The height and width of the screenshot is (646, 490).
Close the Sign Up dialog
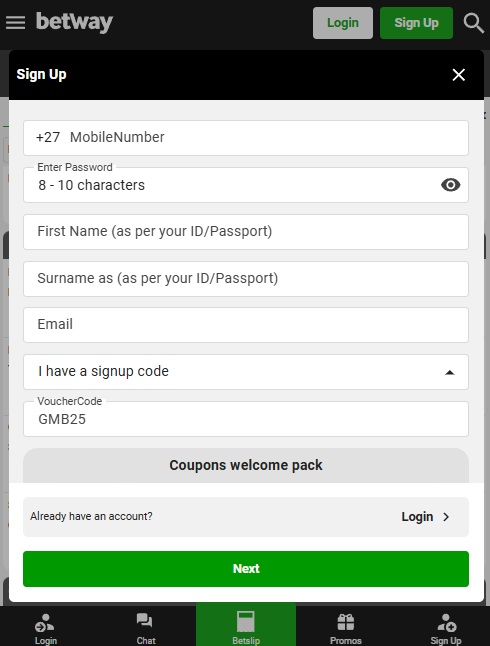point(458,75)
